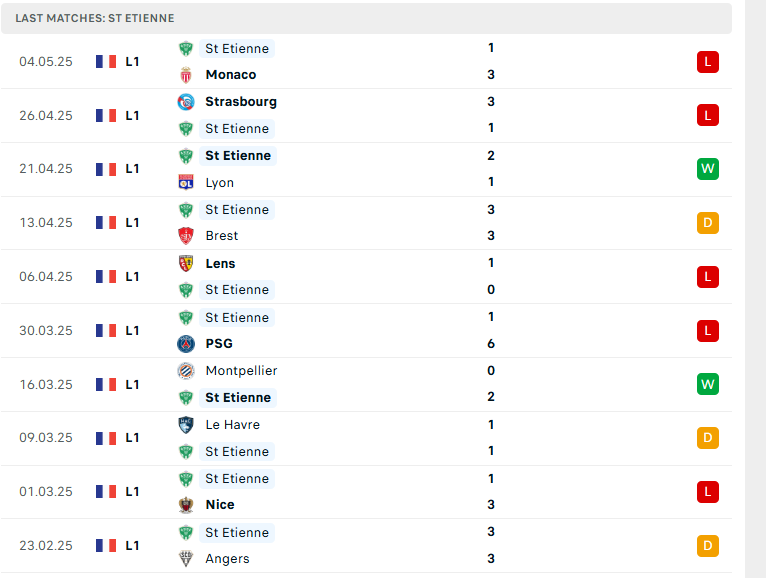
Task: Click the Lens club crest icon
Action: [x=186, y=263]
